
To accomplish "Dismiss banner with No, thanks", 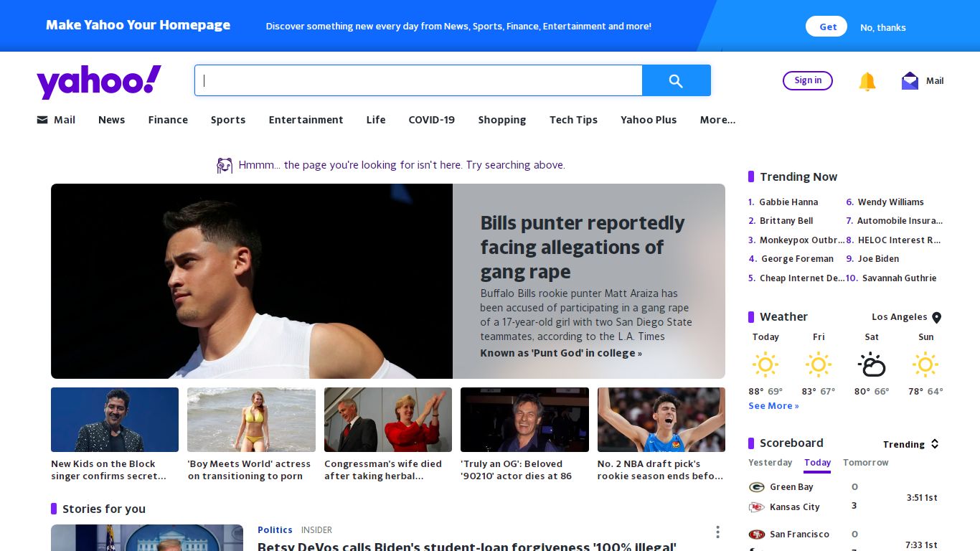I will click(883, 27).
